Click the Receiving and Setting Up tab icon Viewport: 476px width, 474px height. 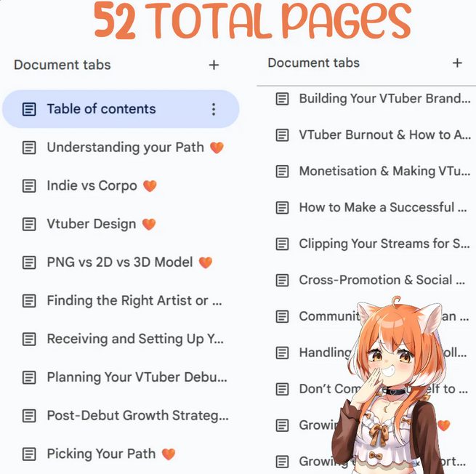(29, 340)
